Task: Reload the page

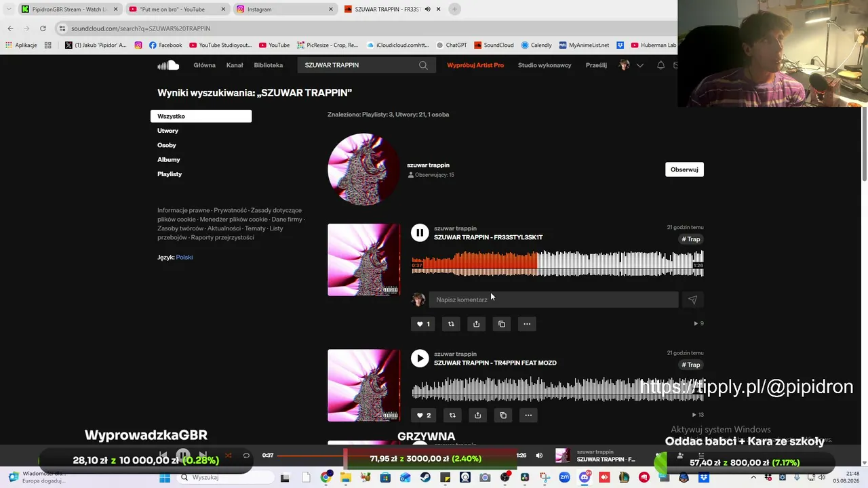Action: (43, 28)
